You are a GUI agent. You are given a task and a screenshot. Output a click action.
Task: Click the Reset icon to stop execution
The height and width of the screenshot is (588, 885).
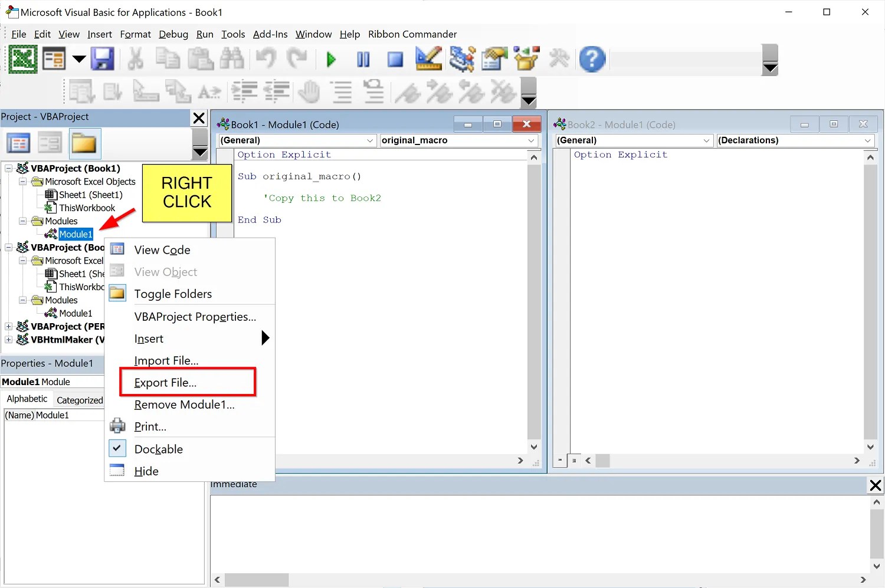click(395, 59)
